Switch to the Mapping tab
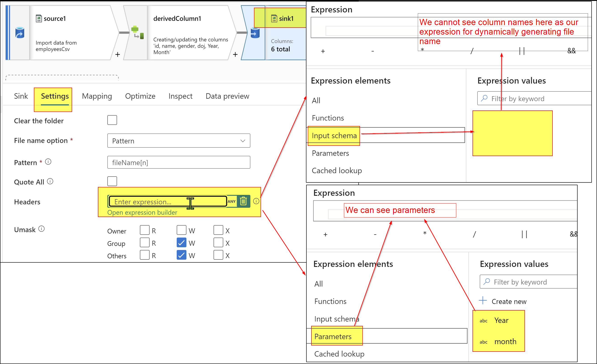This screenshot has width=597, height=364. click(x=97, y=96)
